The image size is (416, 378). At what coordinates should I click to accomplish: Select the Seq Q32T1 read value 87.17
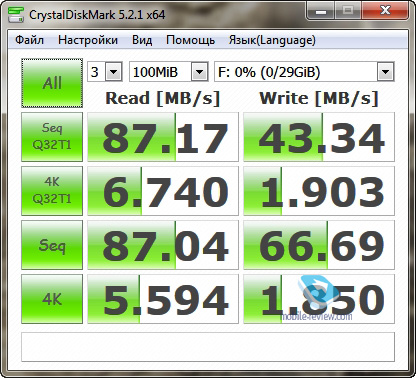[x=163, y=137]
